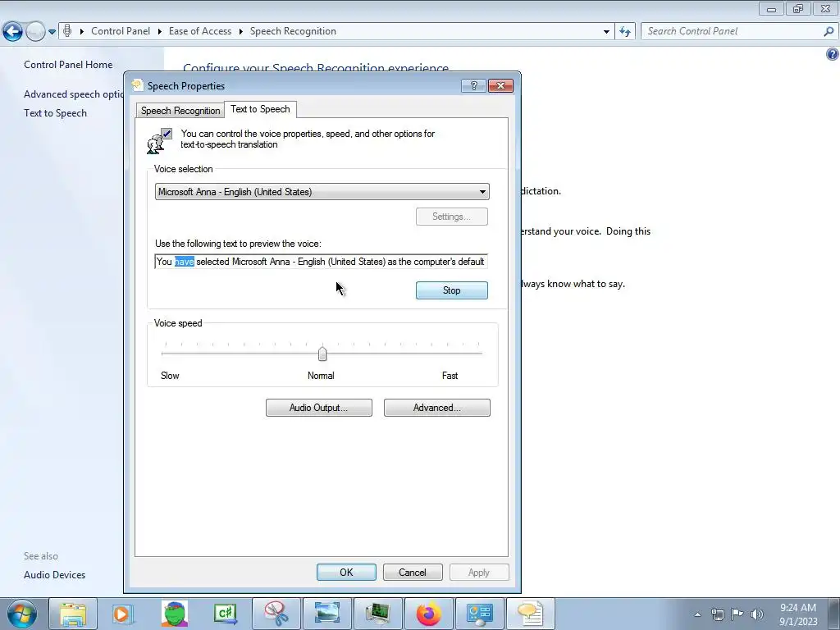Open Text to Speech sidebar link
Viewport: 840px width, 630px height.
point(55,113)
